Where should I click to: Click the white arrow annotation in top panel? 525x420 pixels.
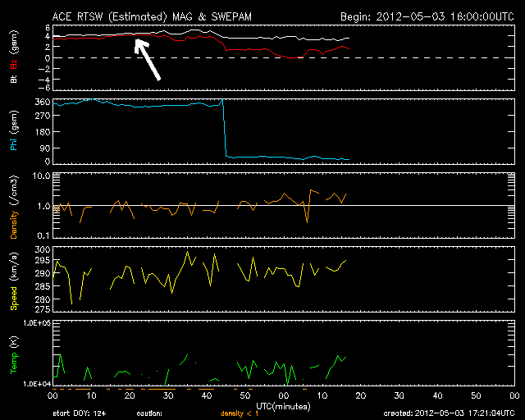(x=147, y=59)
